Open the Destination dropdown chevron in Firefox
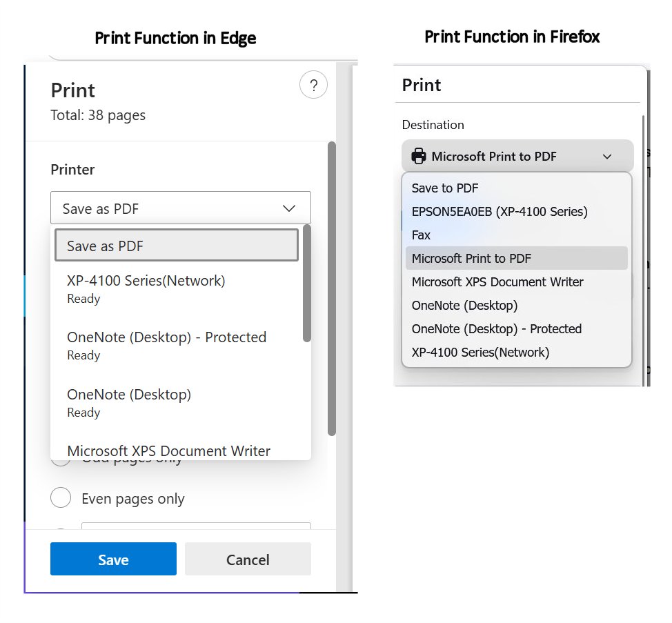This screenshot has height=623, width=672. (x=607, y=156)
